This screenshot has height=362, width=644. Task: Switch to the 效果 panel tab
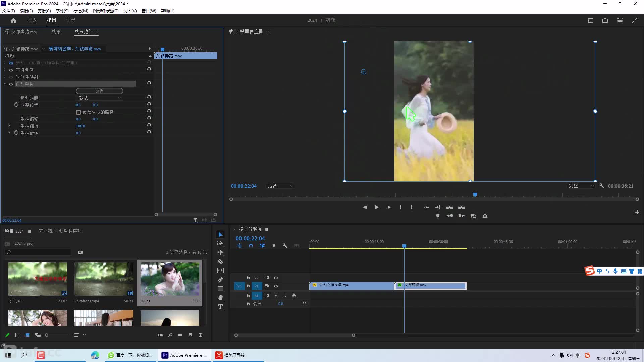[x=56, y=32]
